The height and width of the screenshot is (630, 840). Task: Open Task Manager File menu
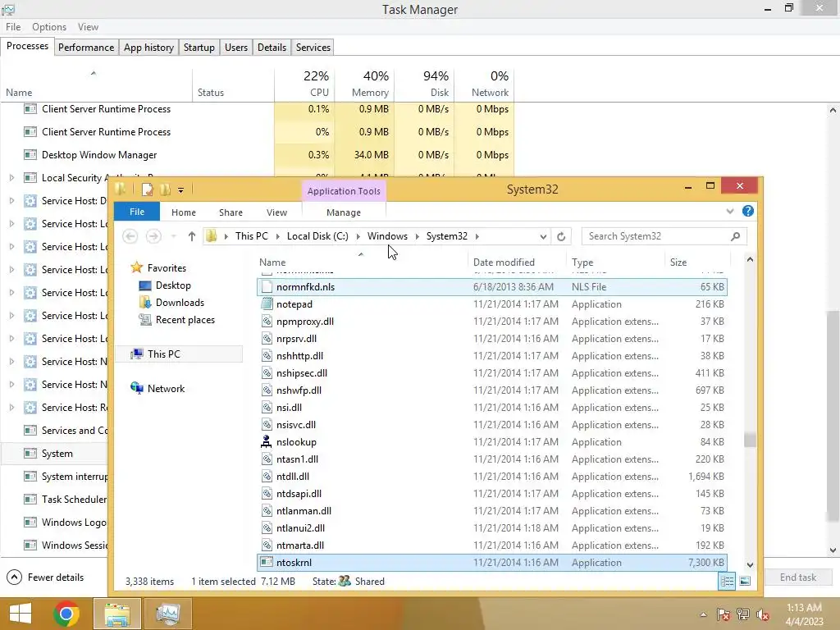pyautogui.click(x=13, y=27)
